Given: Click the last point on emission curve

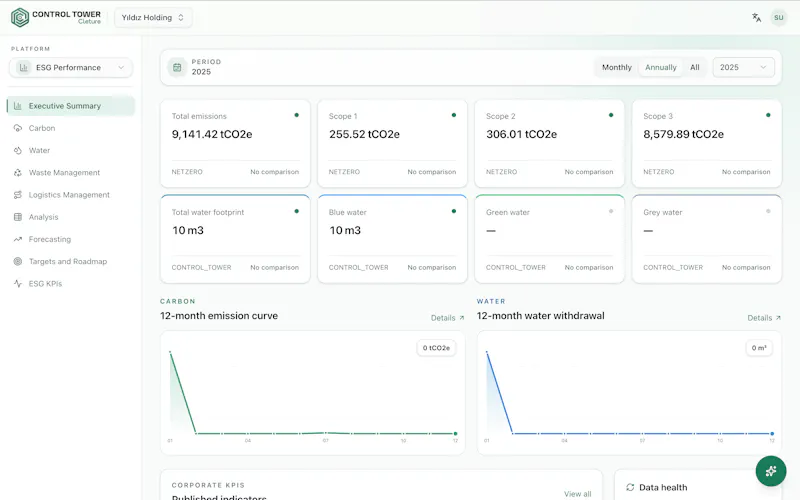Looking at the screenshot, I should coord(456,434).
